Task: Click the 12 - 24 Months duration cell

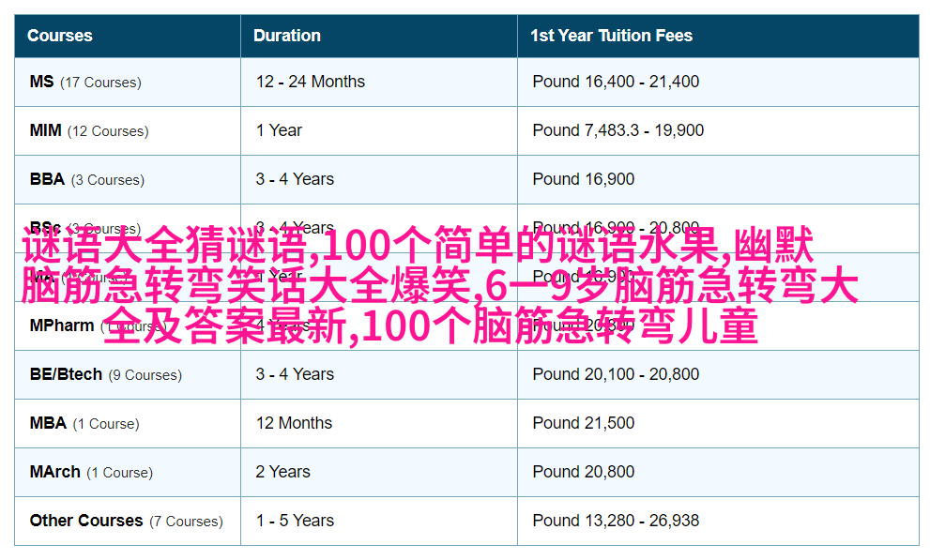Action: [311, 82]
